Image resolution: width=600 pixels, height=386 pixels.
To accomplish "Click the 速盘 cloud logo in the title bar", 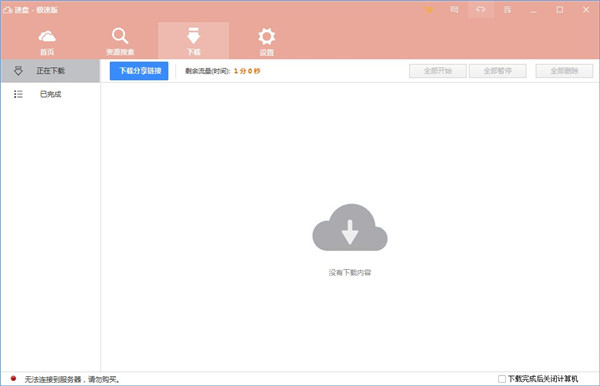I will coord(8,10).
